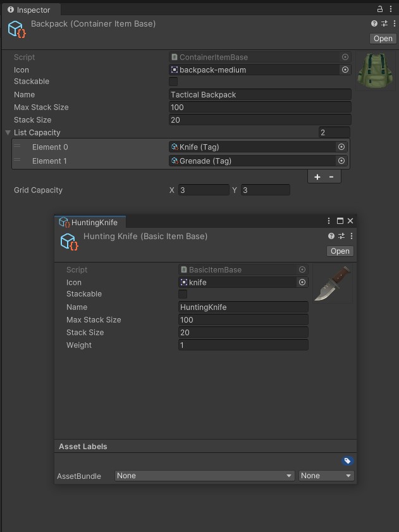Click the object picker next to knife icon field
The width and height of the screenshot is (399, 532).
tap(303, 282)
